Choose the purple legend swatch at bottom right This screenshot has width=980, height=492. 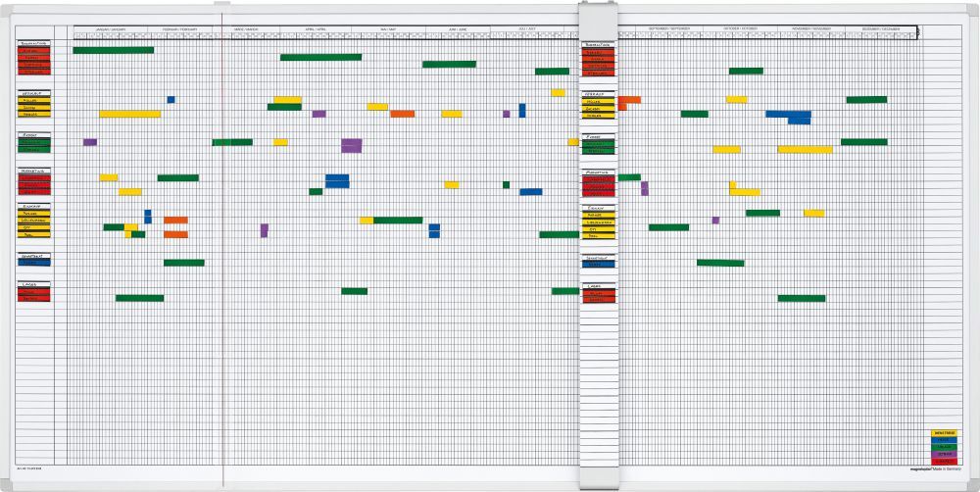[x=945, y=455]
